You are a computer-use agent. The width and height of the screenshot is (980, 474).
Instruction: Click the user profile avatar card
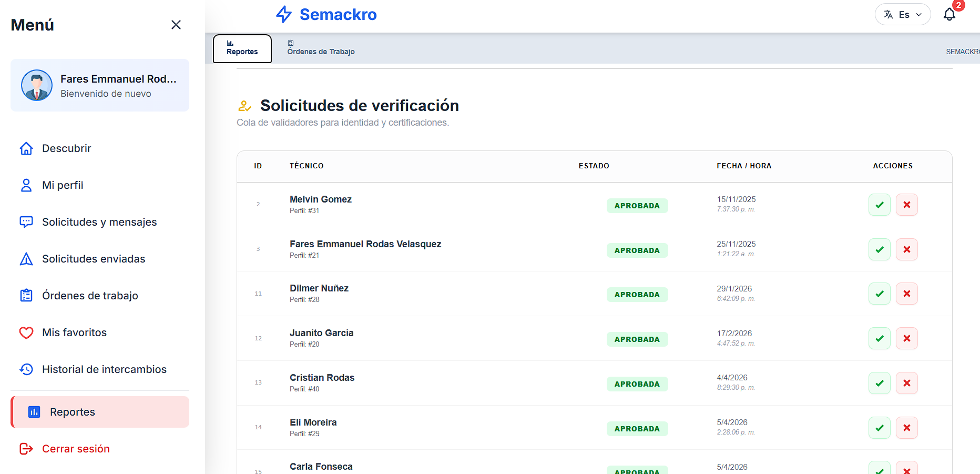100,85
